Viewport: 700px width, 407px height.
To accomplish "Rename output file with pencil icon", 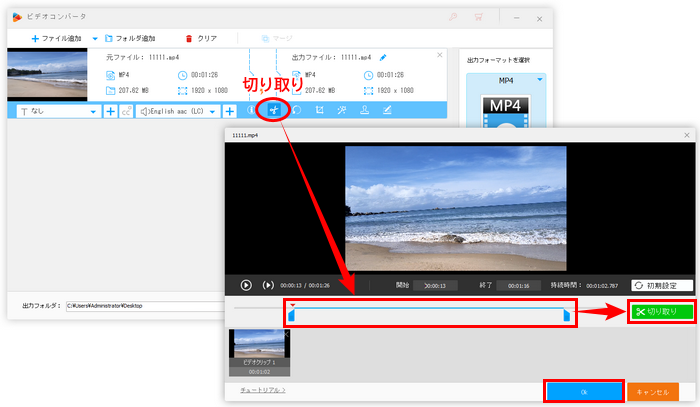I will click(383, 58).
